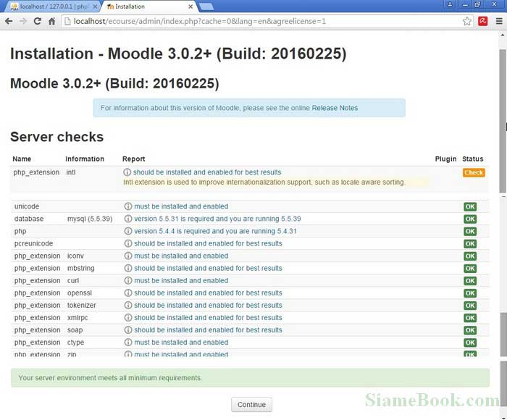Viewport: 507px width, 420px height.
Task: Open the Chrome hamburger menu
Action: pos(499,21)
